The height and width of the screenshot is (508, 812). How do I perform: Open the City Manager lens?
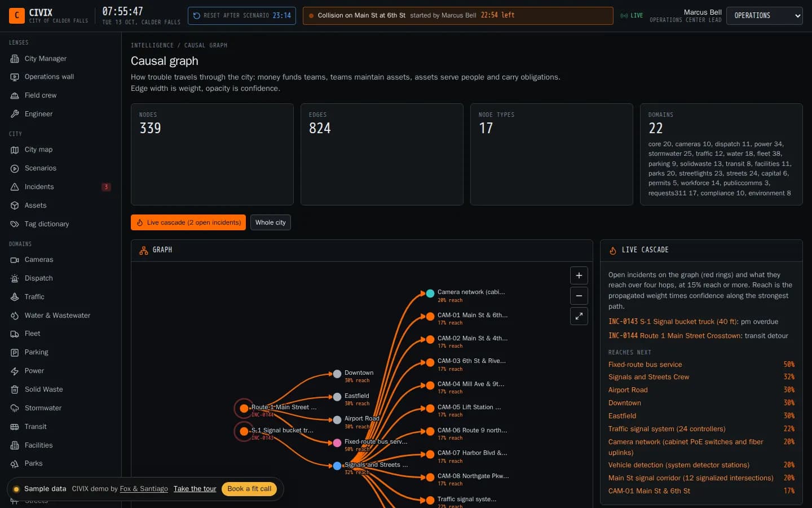60,59
